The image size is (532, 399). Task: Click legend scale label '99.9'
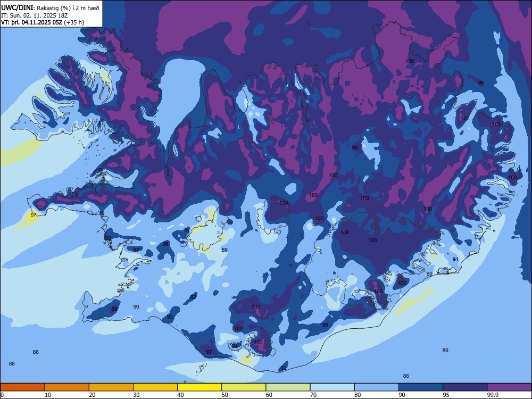[x=492, y=395]
